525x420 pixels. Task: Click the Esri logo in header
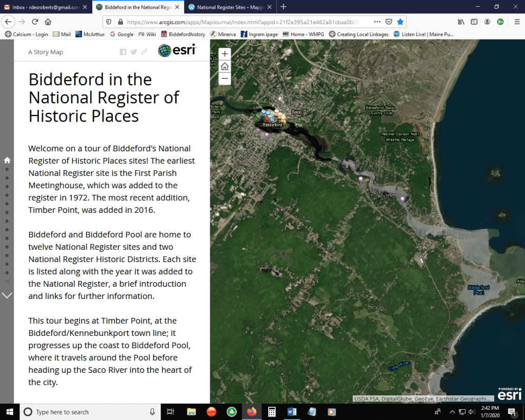(177, 51)
